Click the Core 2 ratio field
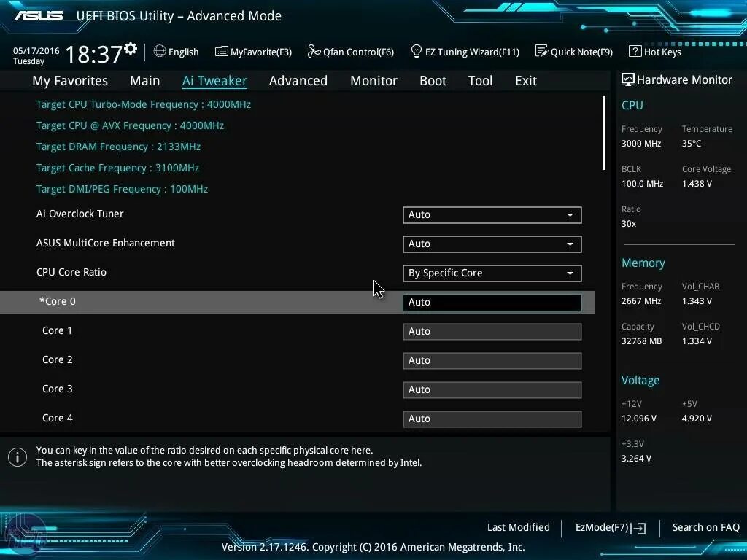The width and height of the screenshot is (747, 560). point(492,360)
